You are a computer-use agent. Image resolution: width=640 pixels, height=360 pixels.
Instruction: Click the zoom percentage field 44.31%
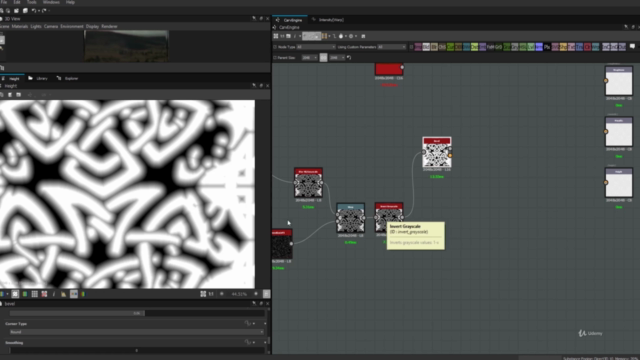pos(239,294)
